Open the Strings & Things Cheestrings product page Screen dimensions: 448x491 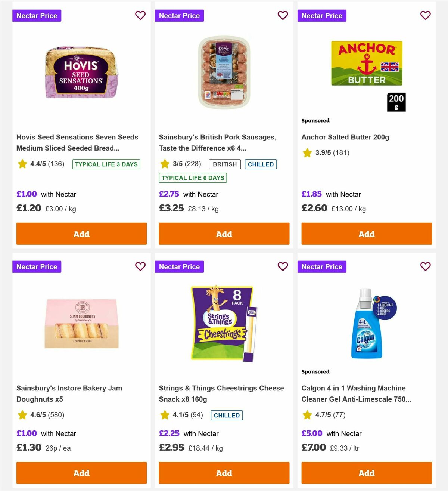(x=221, y=393)
